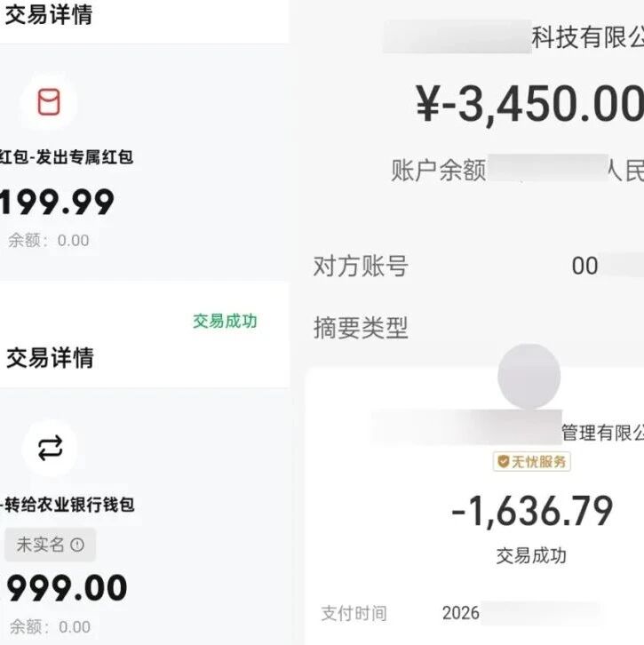Click the red envelope wallet icon
644x645 pixels.
point(49,101)
